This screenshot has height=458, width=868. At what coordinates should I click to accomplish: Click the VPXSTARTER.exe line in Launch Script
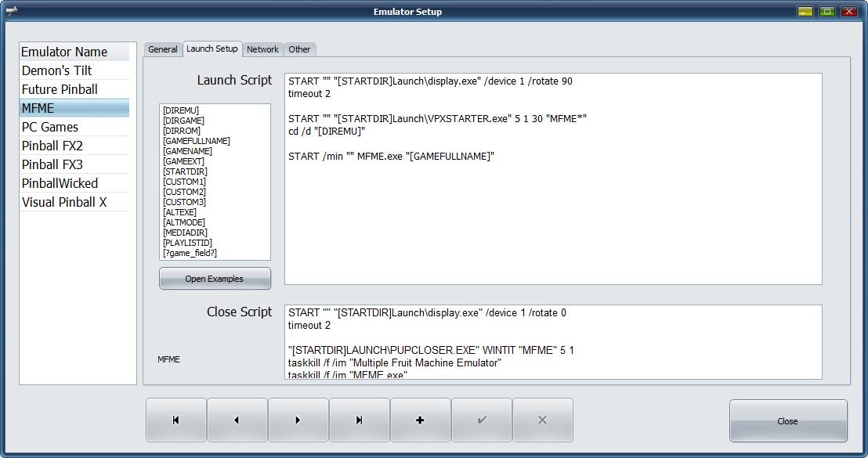click(x=437, y=118)
